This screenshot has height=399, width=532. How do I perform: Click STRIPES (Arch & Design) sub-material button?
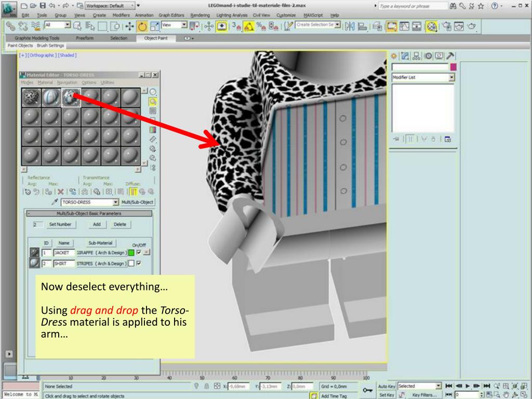(101, 263)
